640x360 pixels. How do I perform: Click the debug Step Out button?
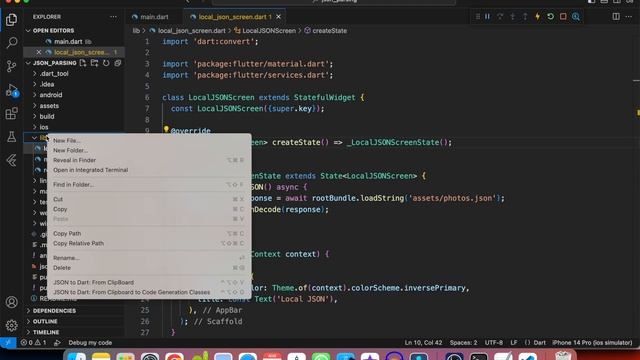[525, 16]
